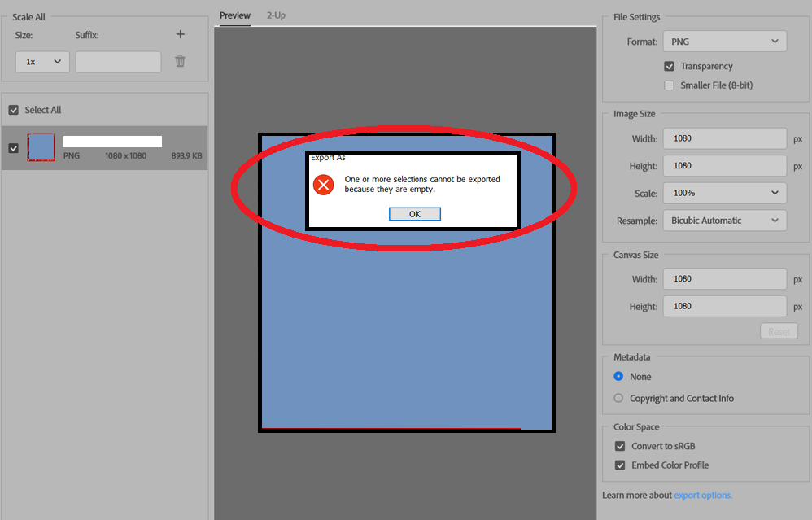The height and width of the screenshot is (520, 812).
Task: Open the export options link
Action: (x=703, y=495)
